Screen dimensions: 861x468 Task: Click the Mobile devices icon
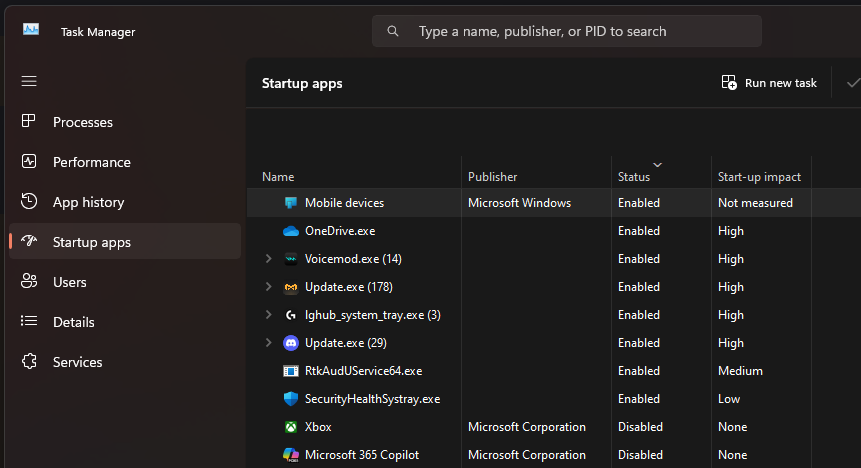pyautogui.click(x=291, y=203)
